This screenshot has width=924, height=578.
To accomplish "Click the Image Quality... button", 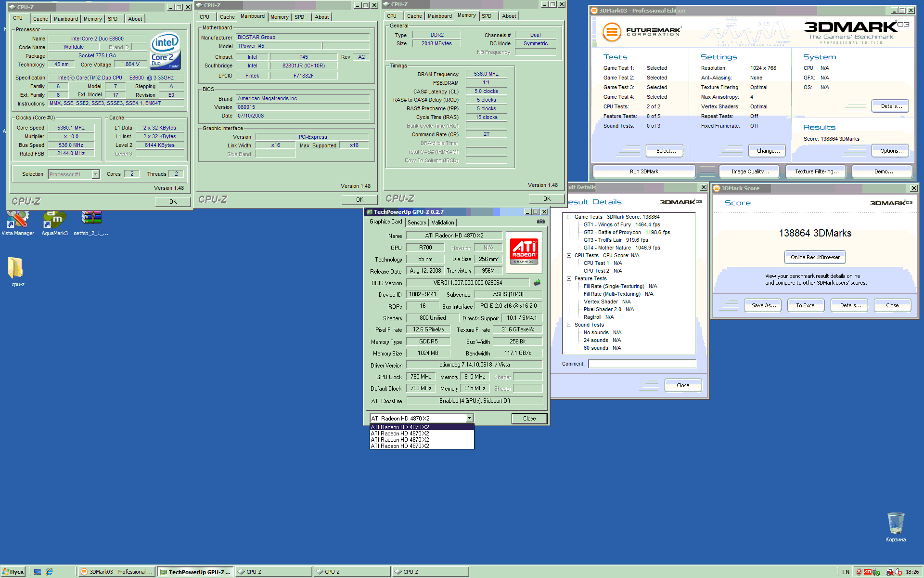I will 750,171.
